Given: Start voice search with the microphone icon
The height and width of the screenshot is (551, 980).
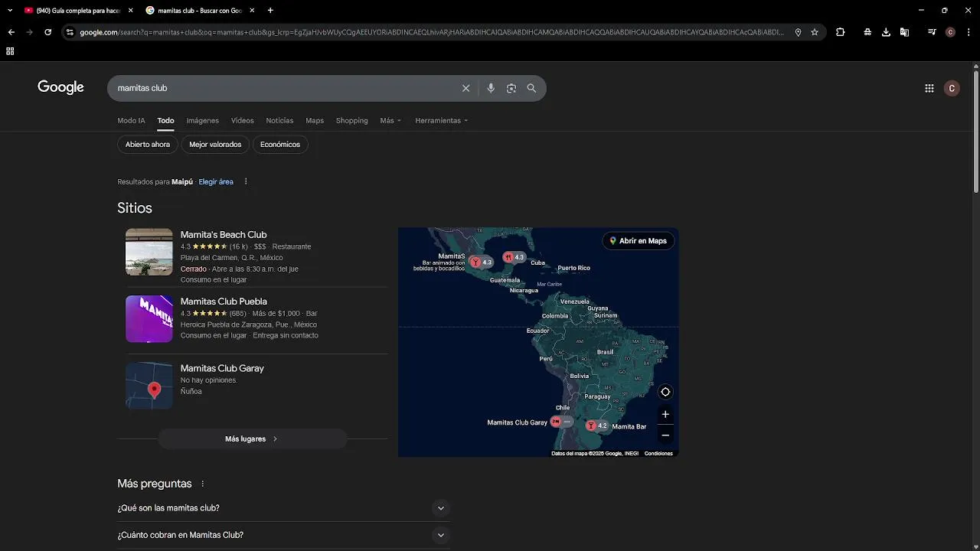Looking at the screenshot, I should point(491,88).
